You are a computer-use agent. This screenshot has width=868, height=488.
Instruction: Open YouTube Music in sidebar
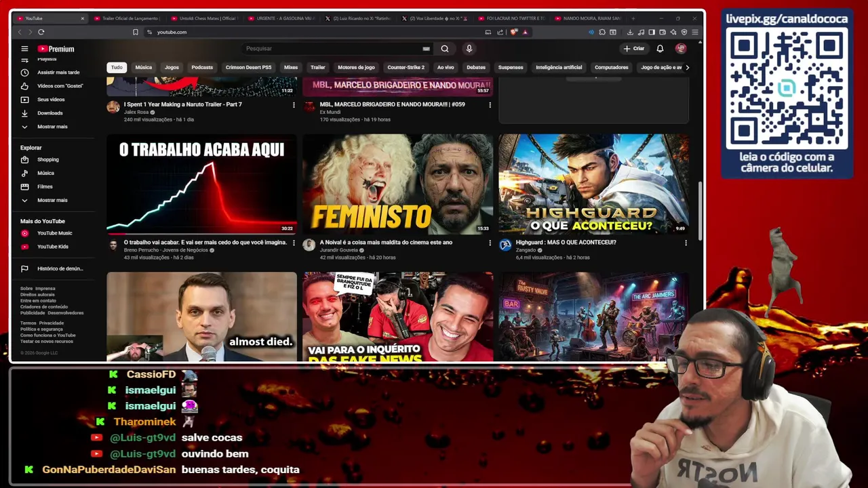(54, 233)
